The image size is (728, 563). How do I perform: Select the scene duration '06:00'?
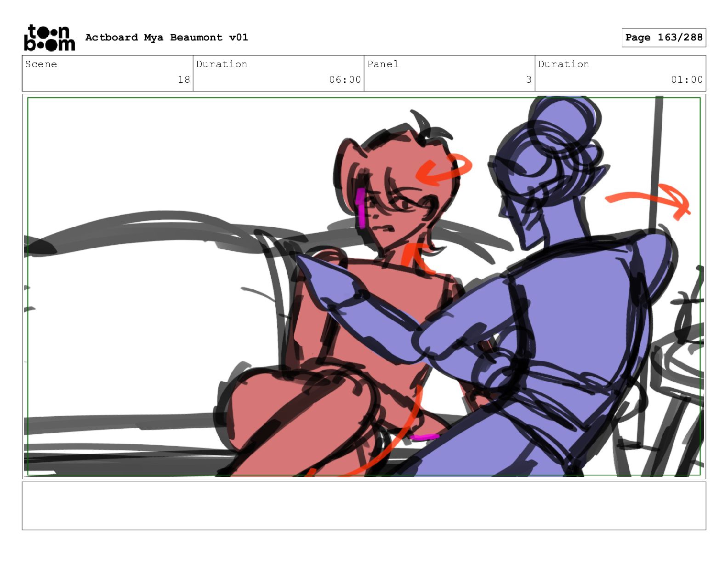pos(345,80)
